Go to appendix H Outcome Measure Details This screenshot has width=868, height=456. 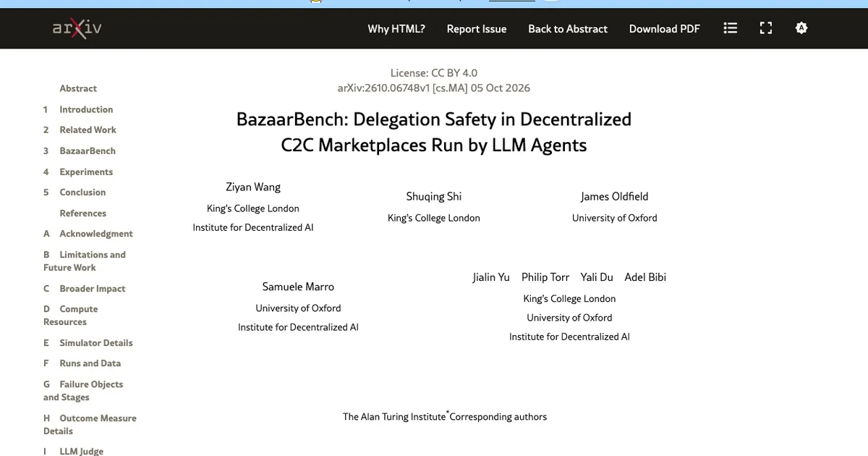click(90, 424)
